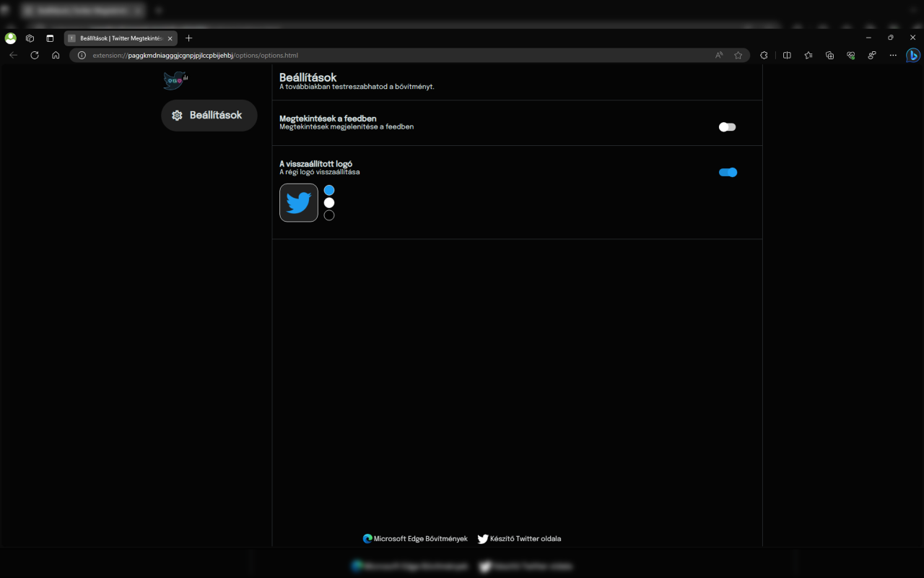The height and width of the screenshot is (578, 924).
Task: Click the Share icon in toolbar
Action: (872, 55)
